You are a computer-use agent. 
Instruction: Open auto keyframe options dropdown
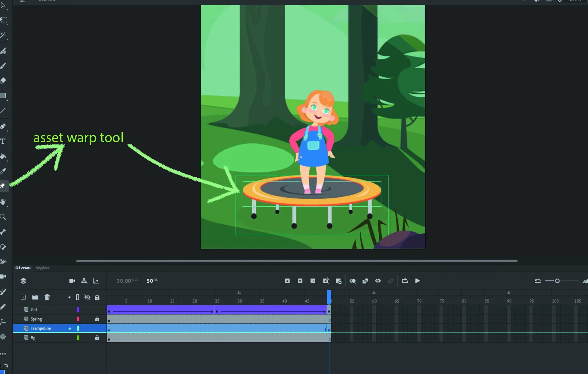pos(326,281)
